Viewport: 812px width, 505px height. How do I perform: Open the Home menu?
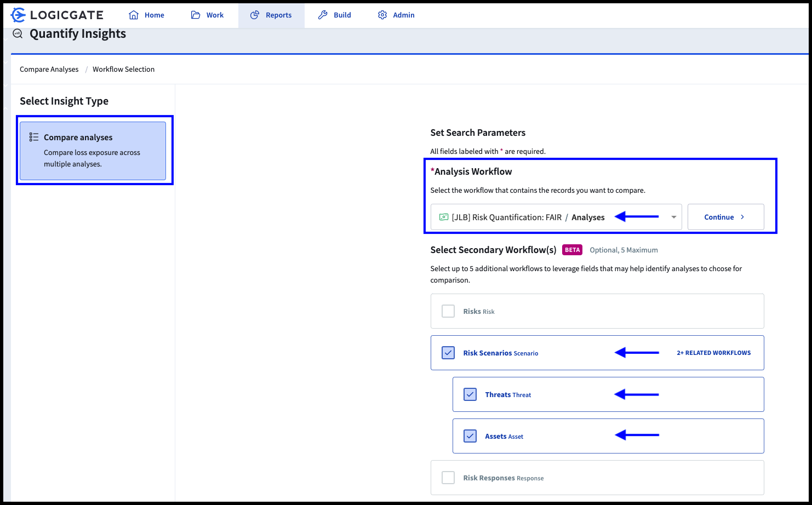(x=147, y=15)
